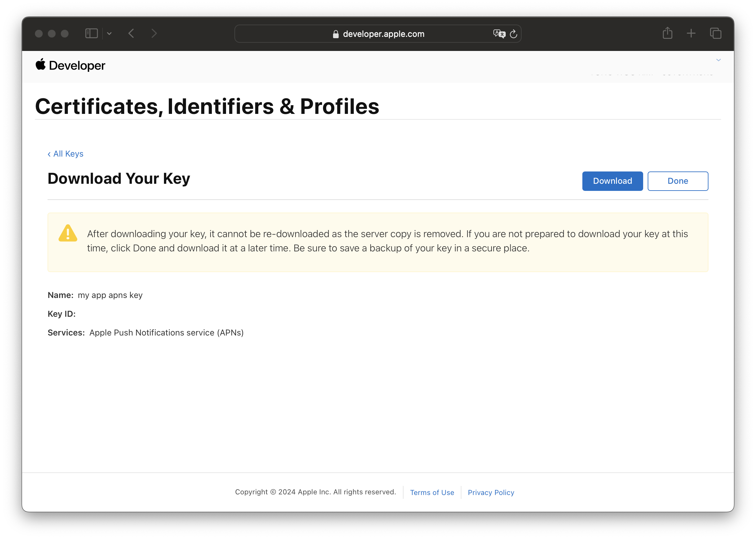This screenshot has width=756, height=539.
Task: Click the new tab icon in Safari
Action: [x=691, y=33]
